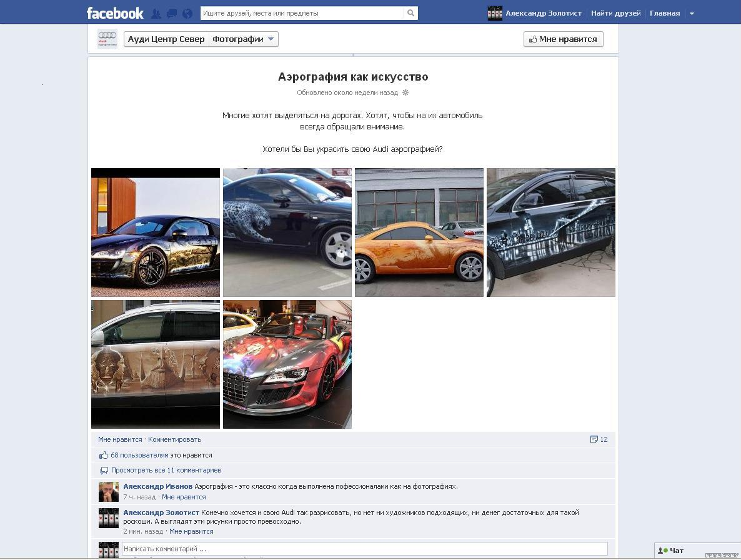
Task: Click Александр Иванов's comment avatar
Action: point(108,492)
